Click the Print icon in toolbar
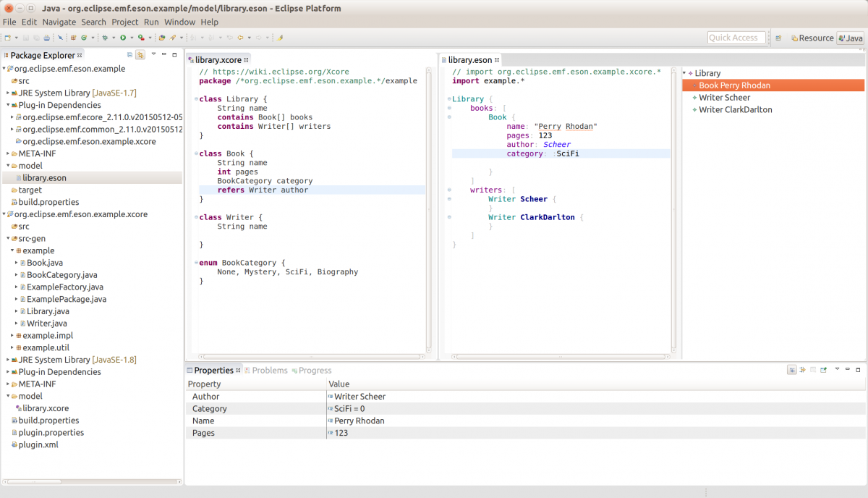The width and height of the screenshot is (868, 498). (x=47, y=38)
